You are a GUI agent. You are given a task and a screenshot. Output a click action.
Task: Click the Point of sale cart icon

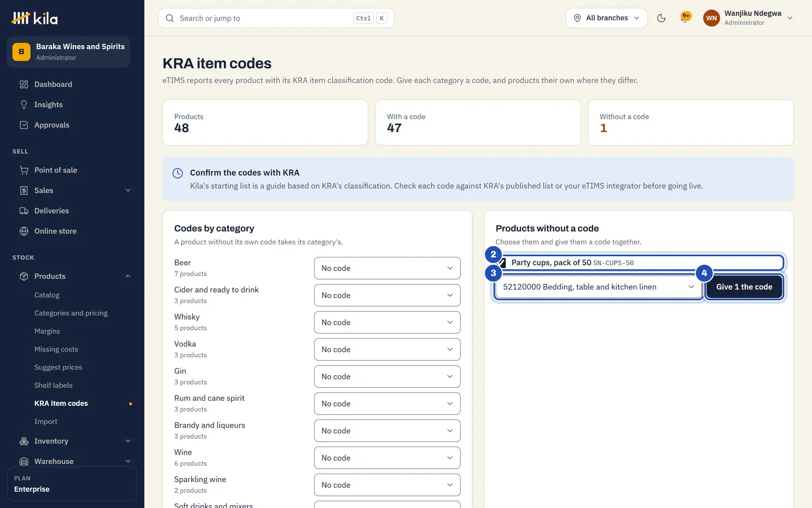point(24,170)
